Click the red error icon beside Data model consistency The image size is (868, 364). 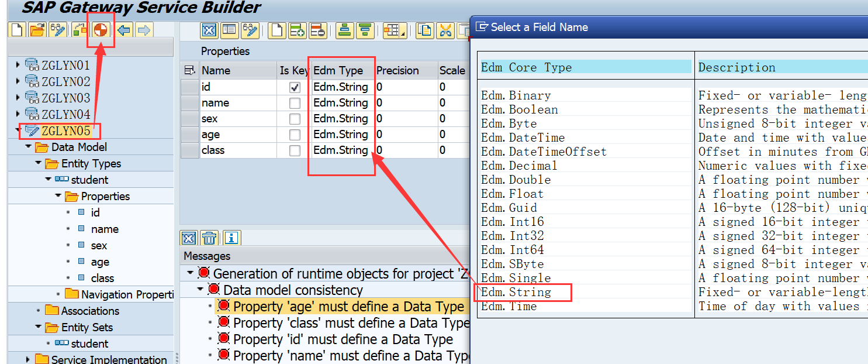213,289
